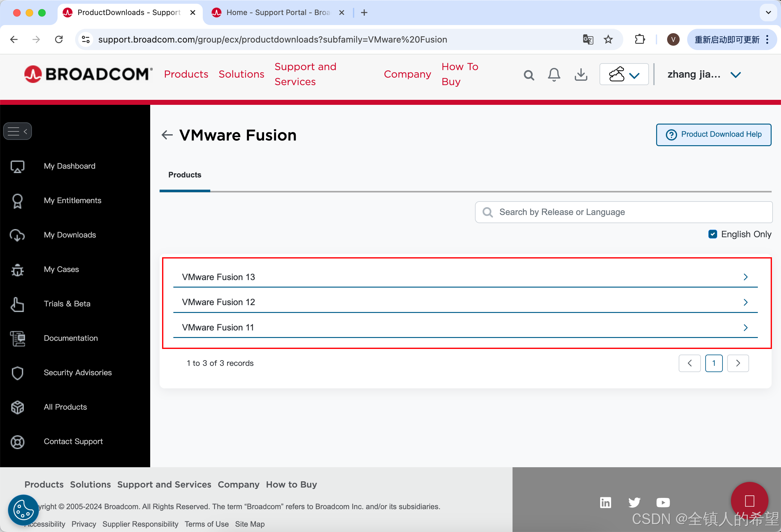
Task: Open My Downloads page
Action: (x=70, y=235)
